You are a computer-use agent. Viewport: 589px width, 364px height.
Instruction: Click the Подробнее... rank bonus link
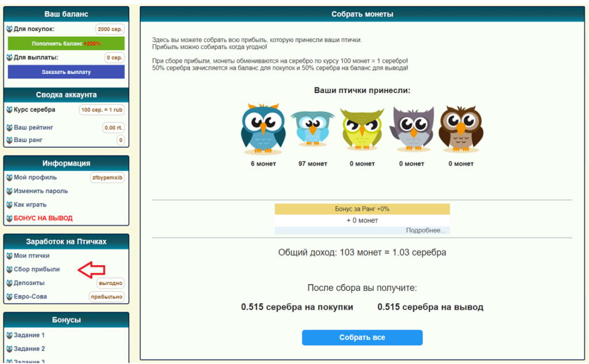coord(426,230)
